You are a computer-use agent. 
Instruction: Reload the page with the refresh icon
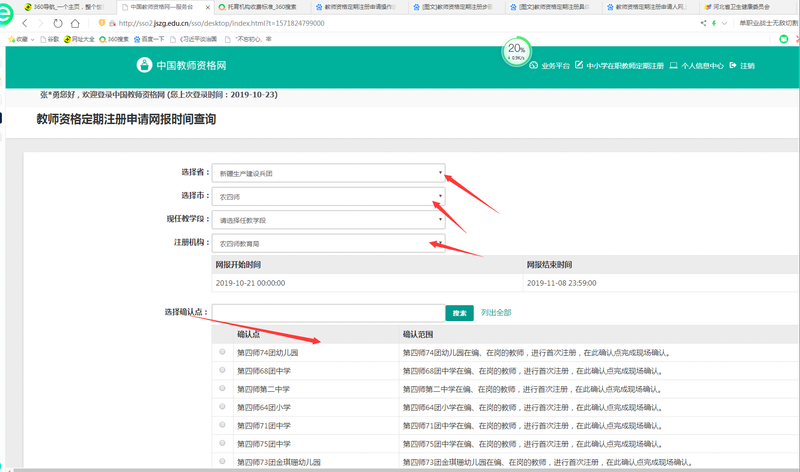click(x=57, y=23)
